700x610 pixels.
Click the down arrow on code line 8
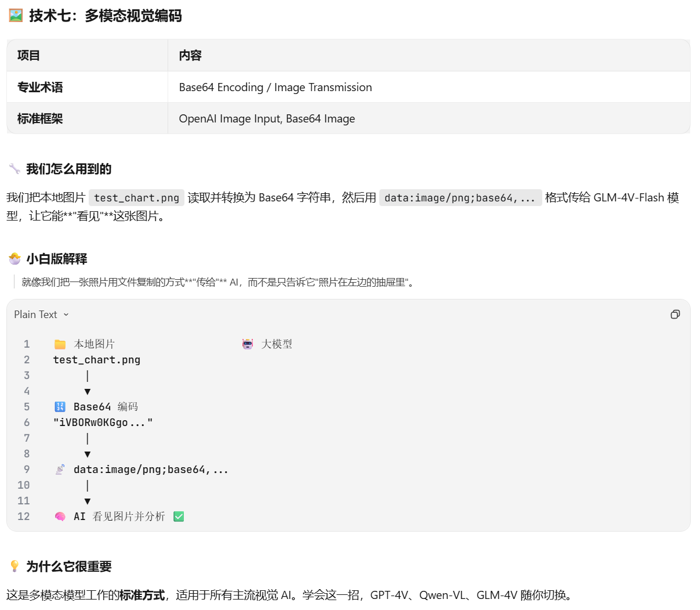88,454
